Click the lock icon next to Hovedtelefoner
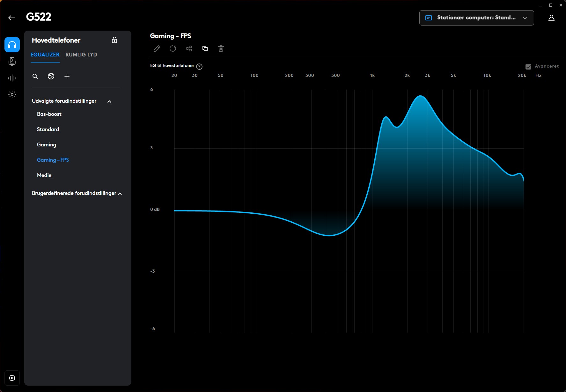The height and width of the screenshot is (392, 566). coord(114,40)
